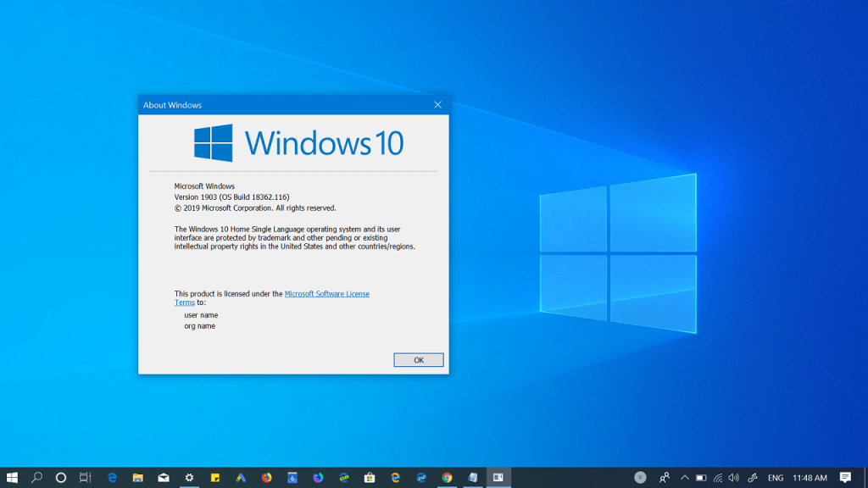The width and height of the screenshot is (868, 488).
Task: Click OK in the About Windows dialog
Action: click(419, 359)
